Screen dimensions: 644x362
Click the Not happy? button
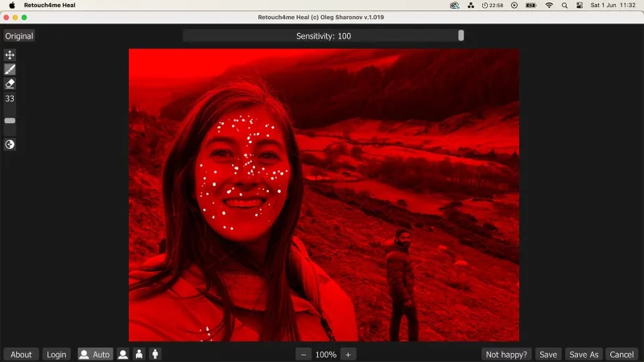(506, 355)
